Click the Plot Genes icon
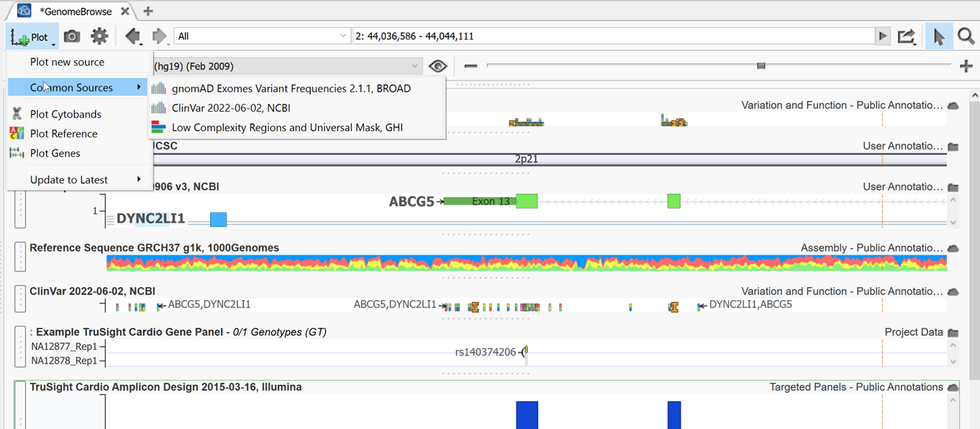Screen dimensions: 980x429 (15, 153)
